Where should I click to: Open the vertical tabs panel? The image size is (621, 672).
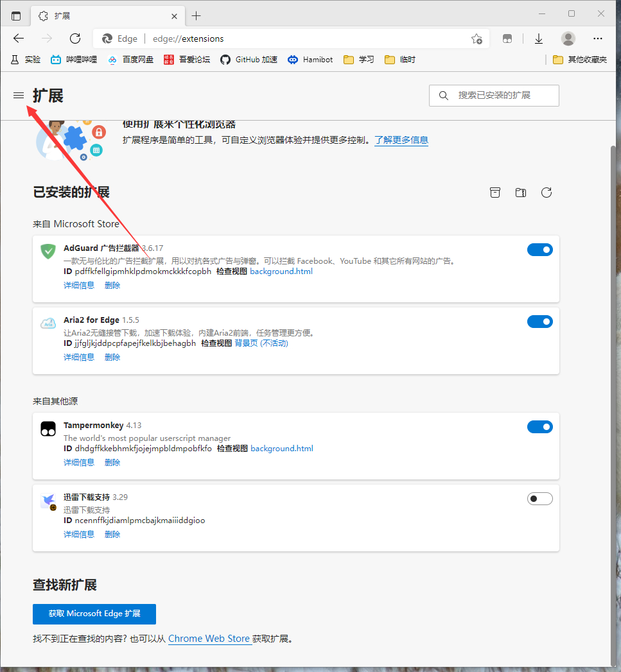(x=16, y=16)
